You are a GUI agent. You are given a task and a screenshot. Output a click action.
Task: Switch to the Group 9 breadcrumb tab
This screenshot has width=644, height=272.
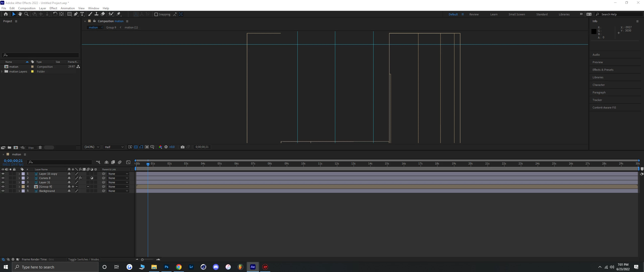pos(111,27)
